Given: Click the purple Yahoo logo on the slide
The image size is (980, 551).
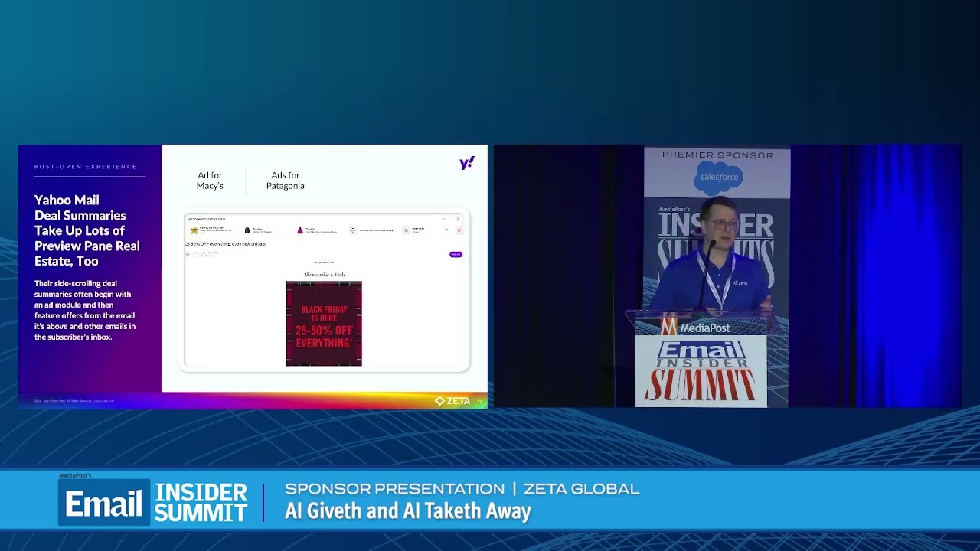Looking at the screenshot, I should (467, 163).
